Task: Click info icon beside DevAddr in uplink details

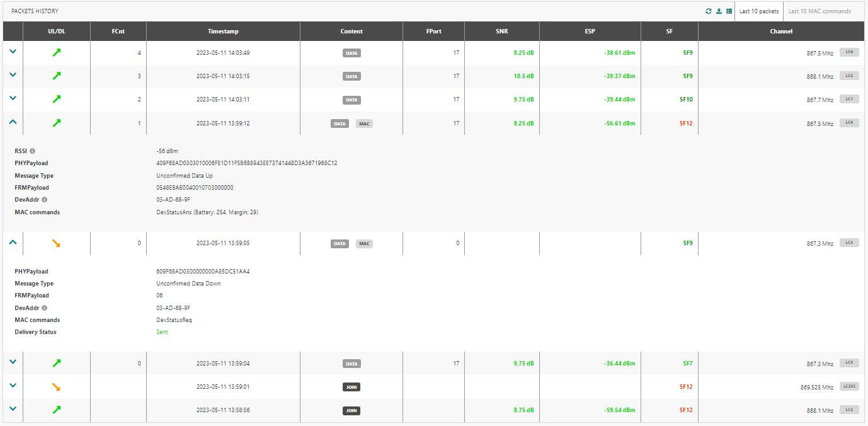Action: [44, 200]
